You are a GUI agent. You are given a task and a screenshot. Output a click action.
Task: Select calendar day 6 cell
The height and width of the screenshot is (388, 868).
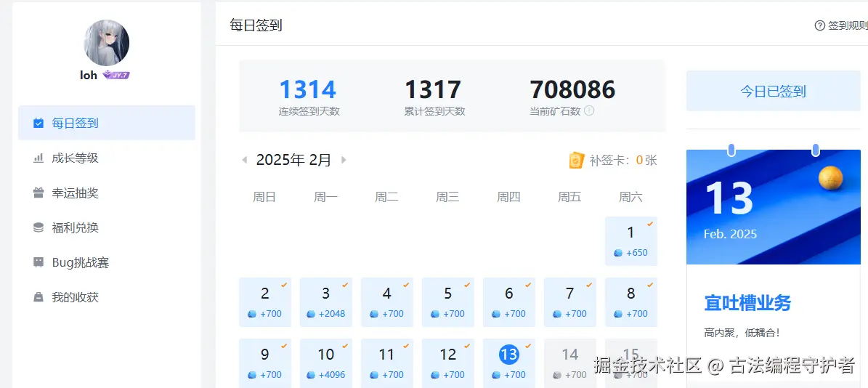[x=509, y=302]
